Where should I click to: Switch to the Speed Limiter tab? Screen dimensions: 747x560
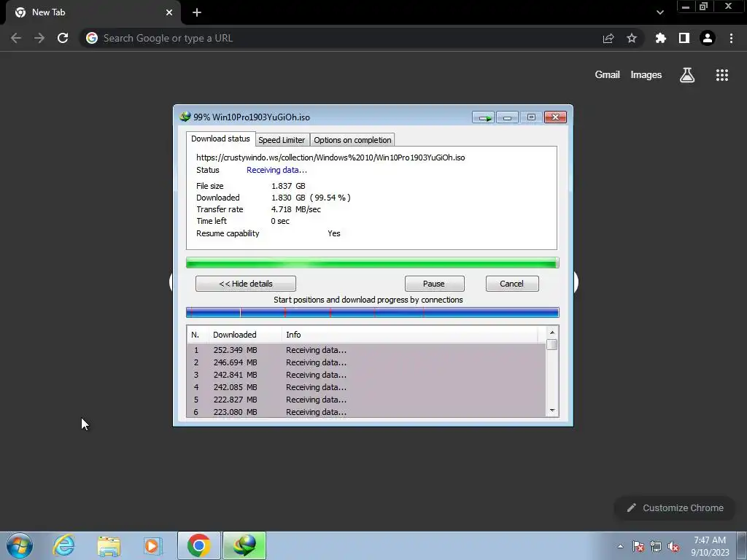(282, 140)
